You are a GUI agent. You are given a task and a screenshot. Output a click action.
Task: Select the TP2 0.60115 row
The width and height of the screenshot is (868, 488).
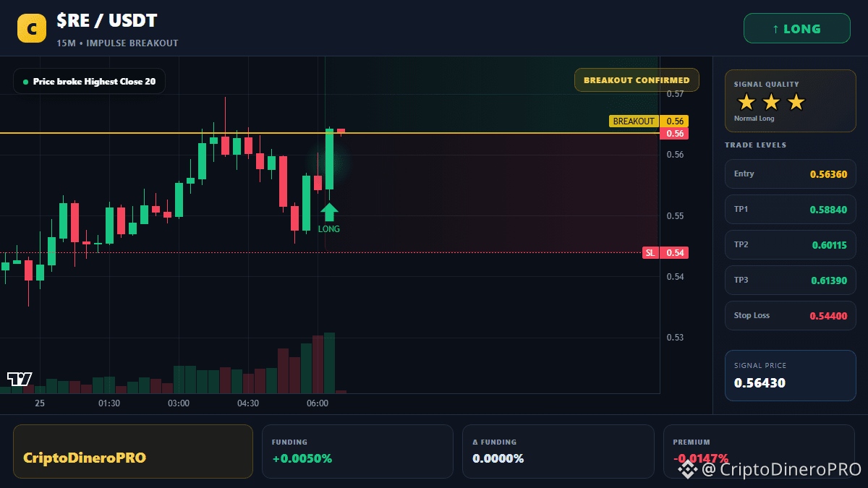(x=791, y=244)
